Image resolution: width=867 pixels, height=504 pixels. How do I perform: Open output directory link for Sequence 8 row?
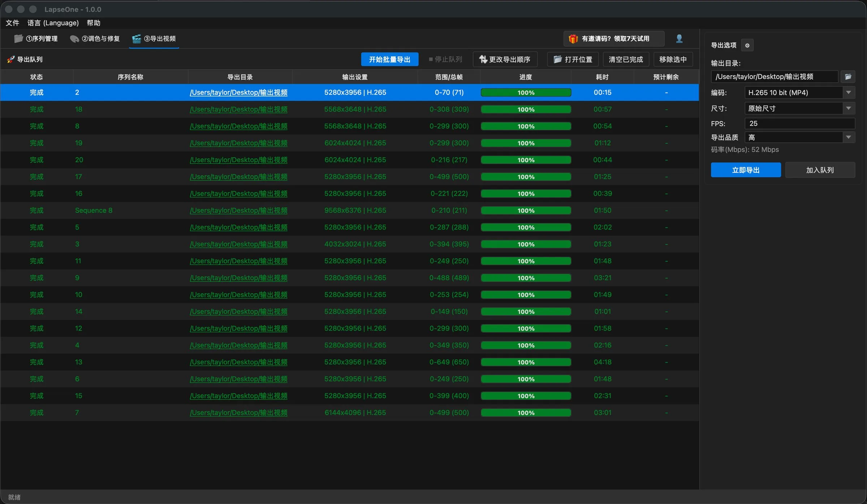[x=239, y=210]
